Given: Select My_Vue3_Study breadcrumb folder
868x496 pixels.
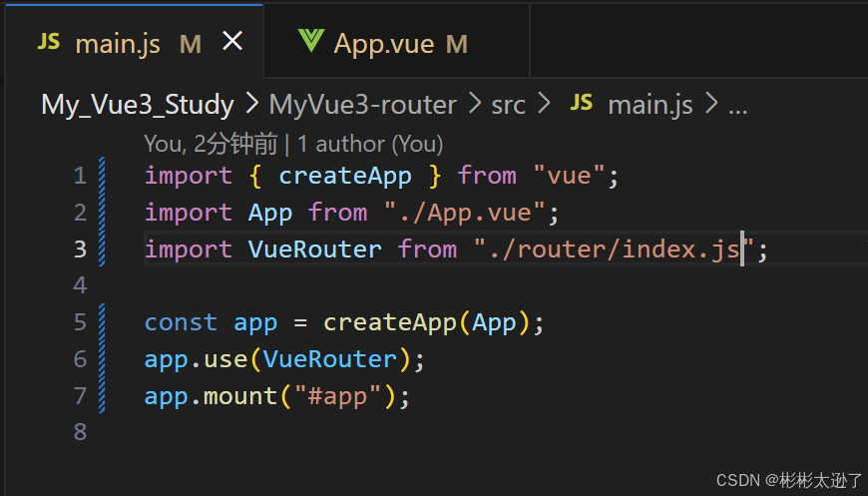Looking at the screenshot, I should pos(138,105).
